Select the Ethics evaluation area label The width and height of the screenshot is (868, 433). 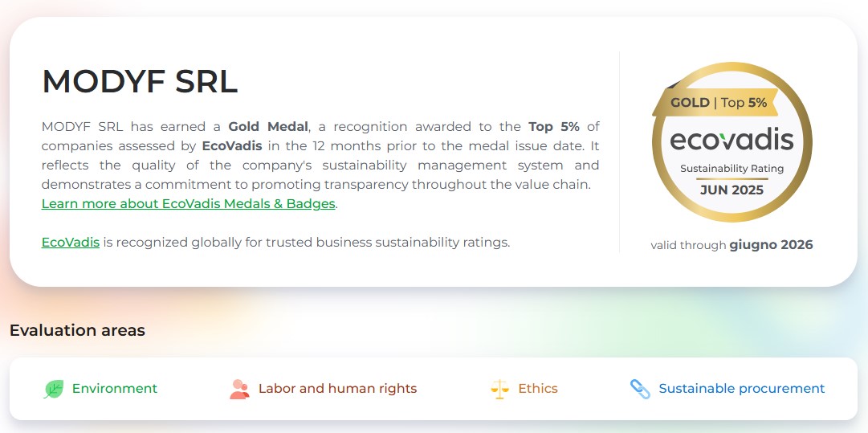point(538,389)
